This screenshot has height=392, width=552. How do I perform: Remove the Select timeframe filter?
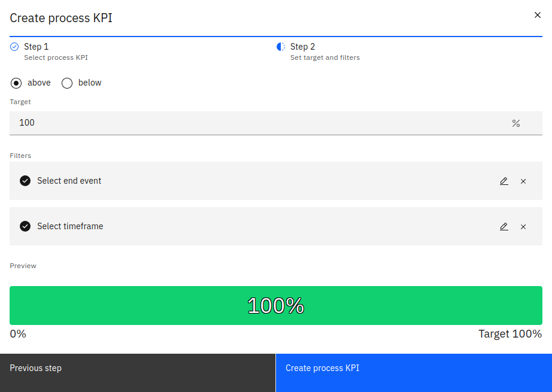click(523, 226)
